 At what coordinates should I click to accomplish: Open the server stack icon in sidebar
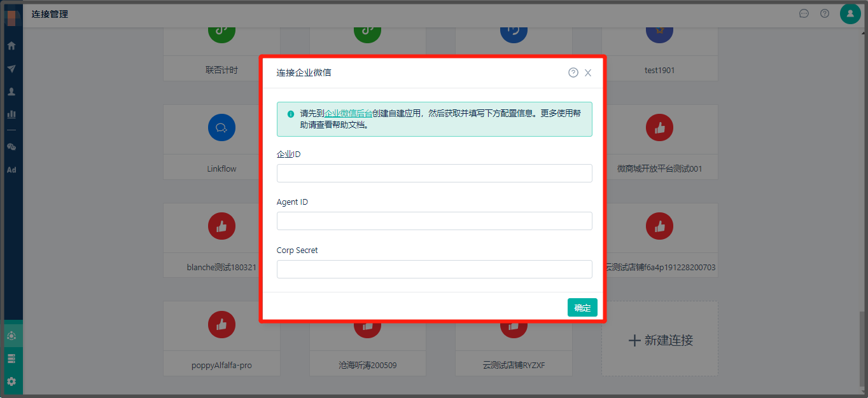tap(11, 359)
